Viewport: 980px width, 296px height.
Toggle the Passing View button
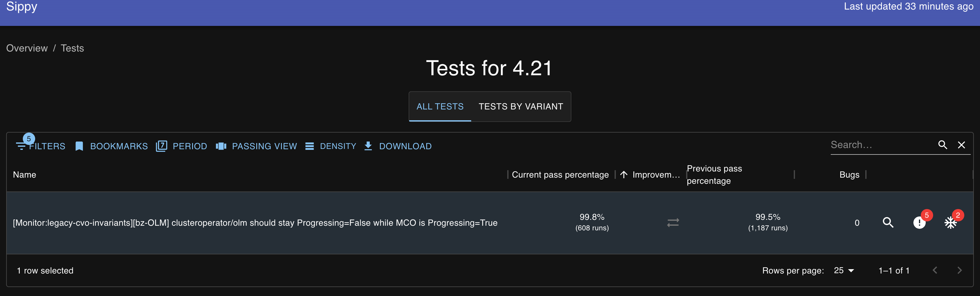257,146
